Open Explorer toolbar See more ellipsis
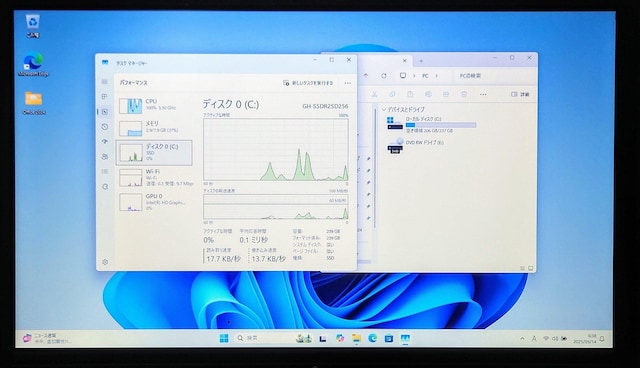 coord(483,94)
